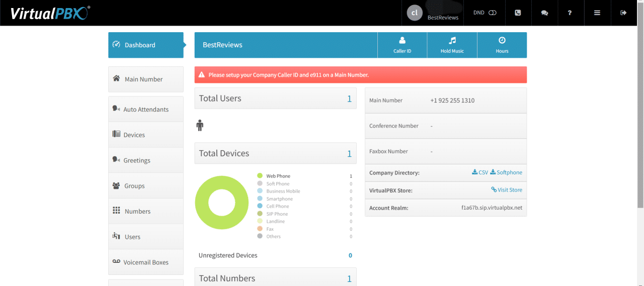Click main number +1 925 255 1310
Screen dimensions: 644x286
452,101
